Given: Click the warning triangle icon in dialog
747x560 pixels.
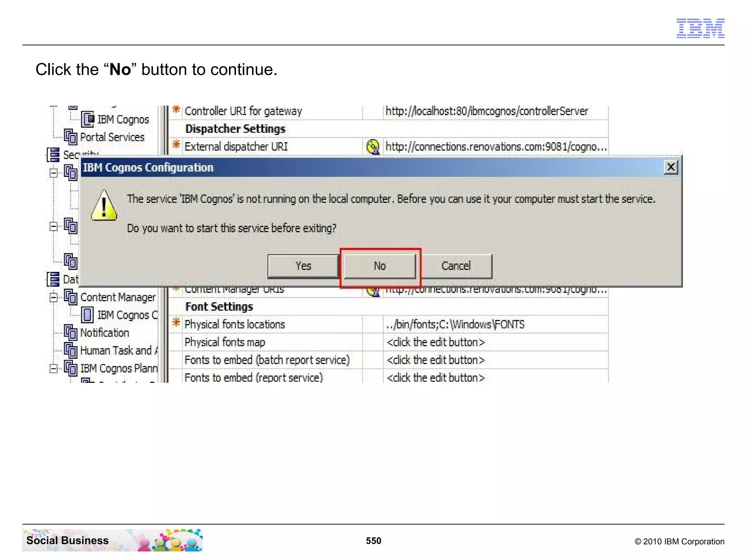Looking at the screenshot, I should click(x=104, y=206).
